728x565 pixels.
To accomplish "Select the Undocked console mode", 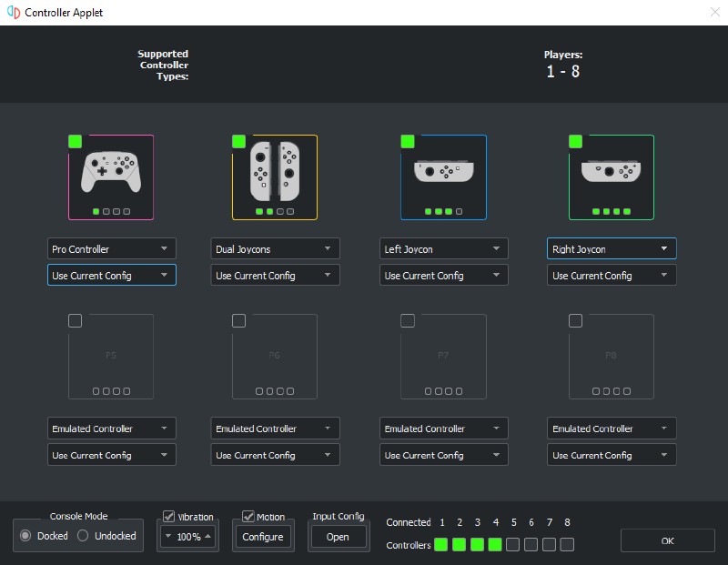I will (x=84, y=536).
